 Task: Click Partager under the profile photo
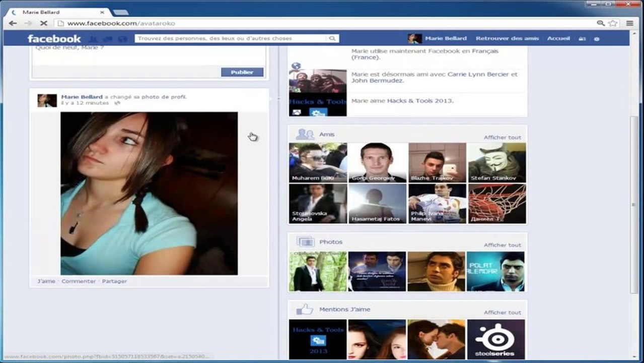pos(114,281)
